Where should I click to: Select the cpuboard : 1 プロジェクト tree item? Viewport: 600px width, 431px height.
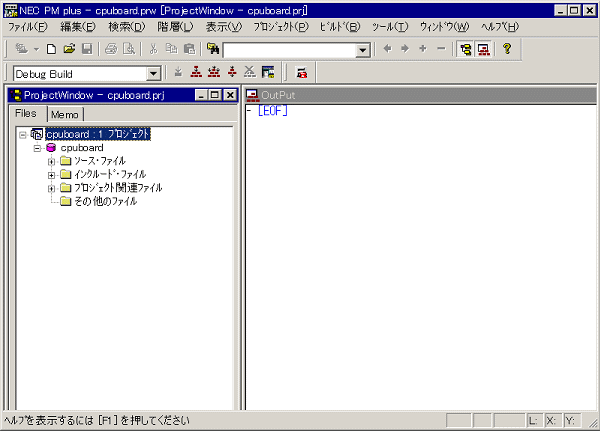(98, 134)
